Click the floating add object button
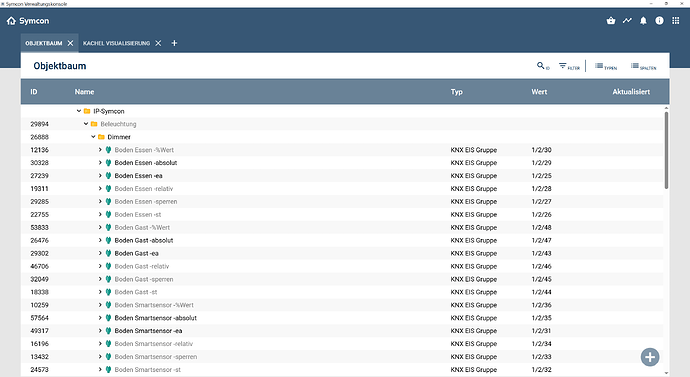This screenshot has height=377, width=690. pos(650,357)
